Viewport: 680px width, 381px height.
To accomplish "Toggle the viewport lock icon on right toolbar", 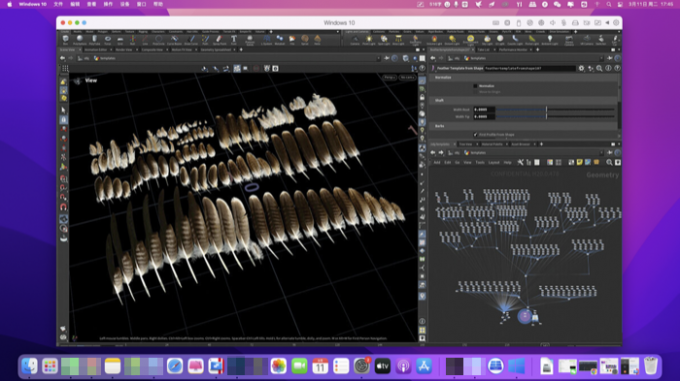I will point(422,98).
